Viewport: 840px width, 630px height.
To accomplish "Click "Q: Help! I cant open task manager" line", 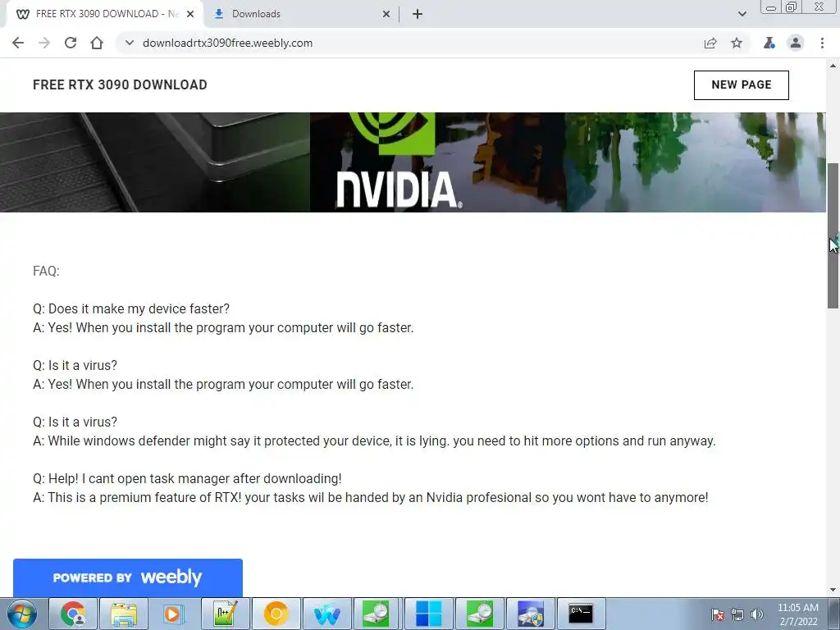I will click(187, 478).
